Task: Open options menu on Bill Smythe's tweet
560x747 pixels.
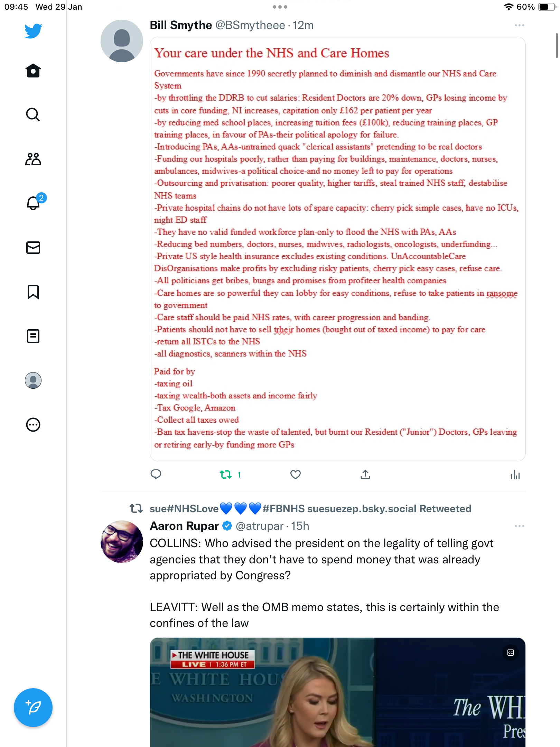Action: [x=520, y=25]
